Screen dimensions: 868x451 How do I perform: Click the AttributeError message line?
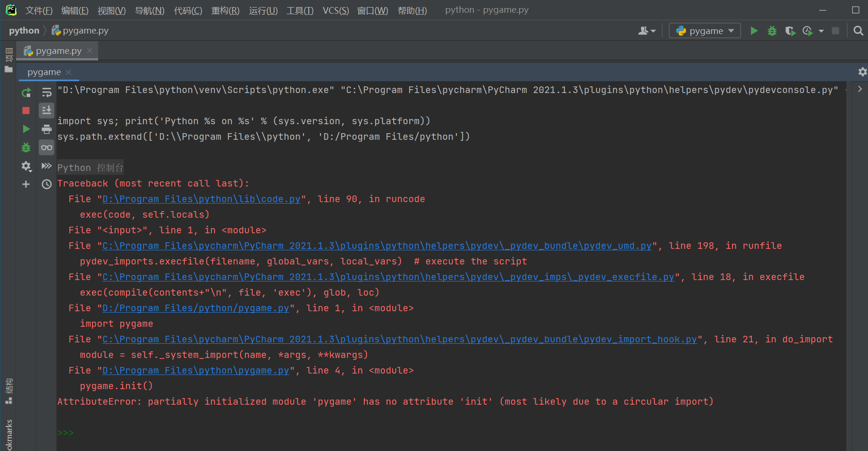(385, 401)
